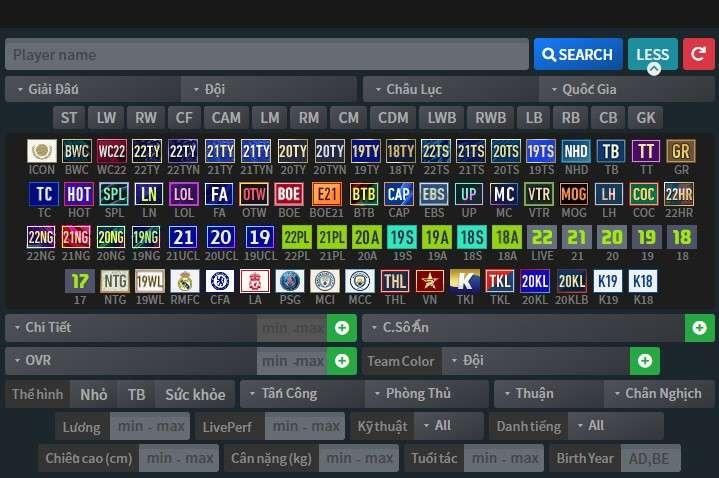Select the WC22 season badge

click(112, 151)
